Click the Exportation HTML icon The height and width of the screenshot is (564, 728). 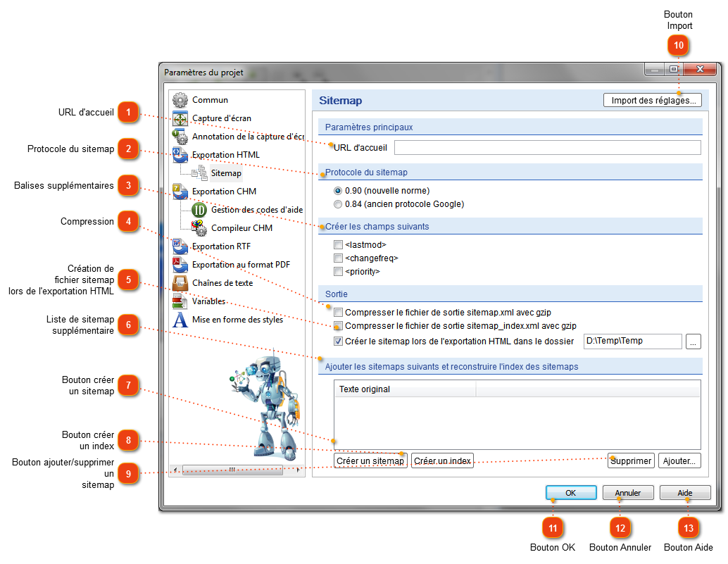[180, 155]
